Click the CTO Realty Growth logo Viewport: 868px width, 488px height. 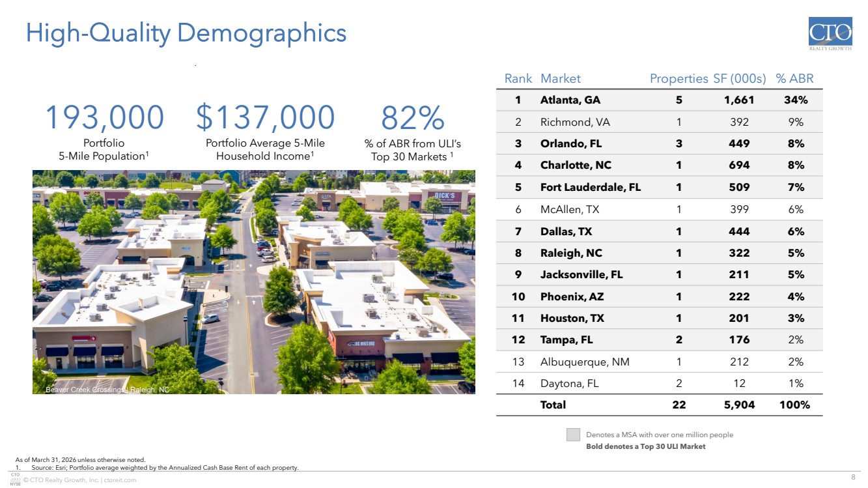pos(830,35)
